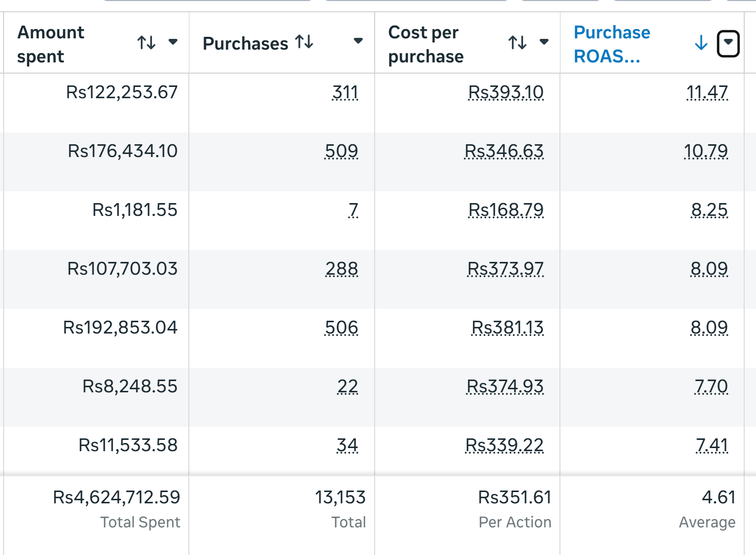
Task: Sort Purchases column using arrows icon
Action: coord(304,41)
